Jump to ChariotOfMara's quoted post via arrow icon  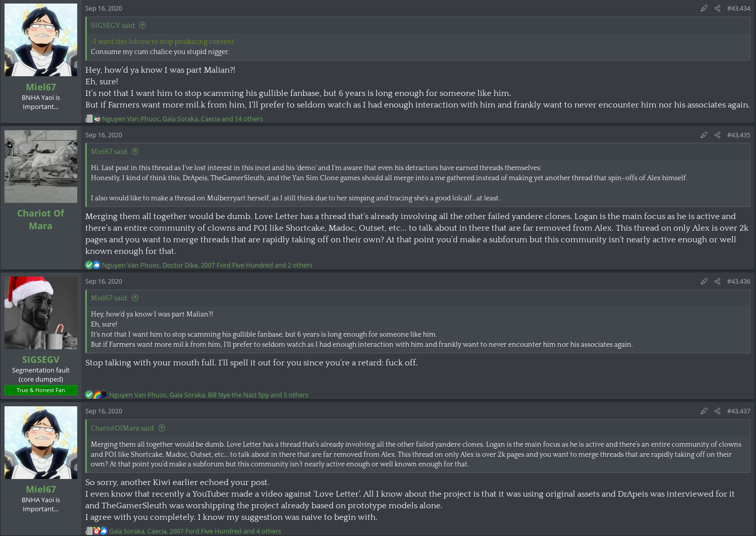(x=162, y=428)
